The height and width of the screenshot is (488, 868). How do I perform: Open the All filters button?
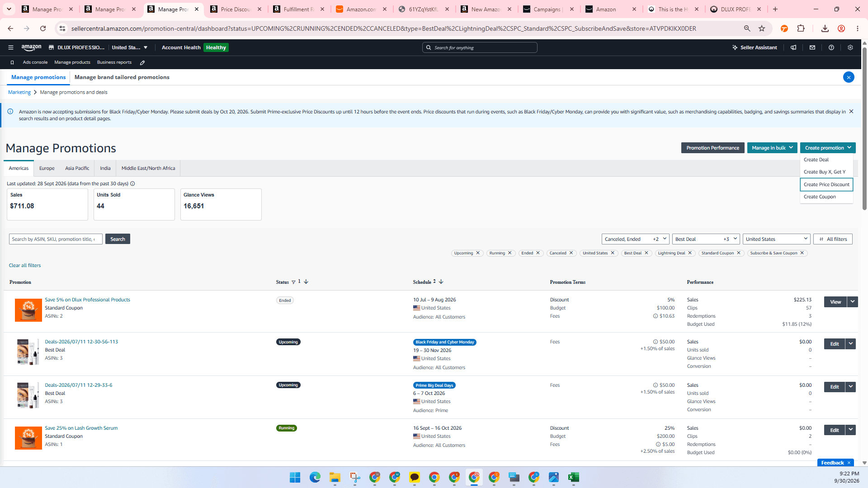[x=833, y=239]
